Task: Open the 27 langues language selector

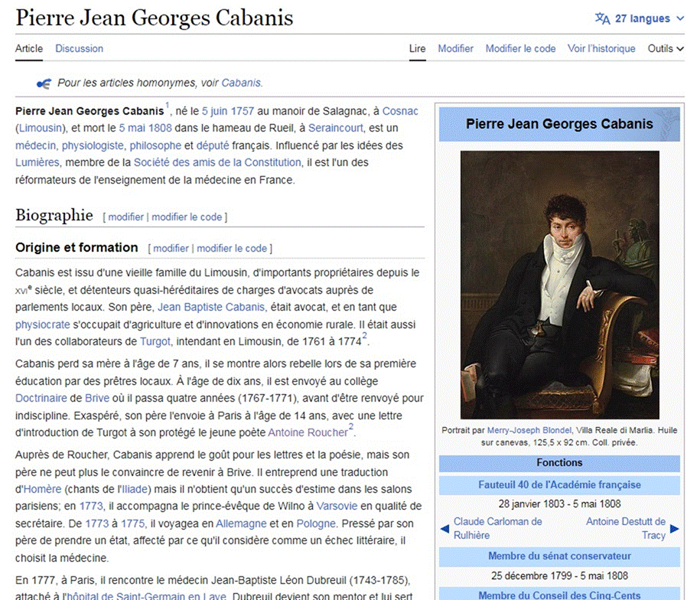Action: point(640,18)
